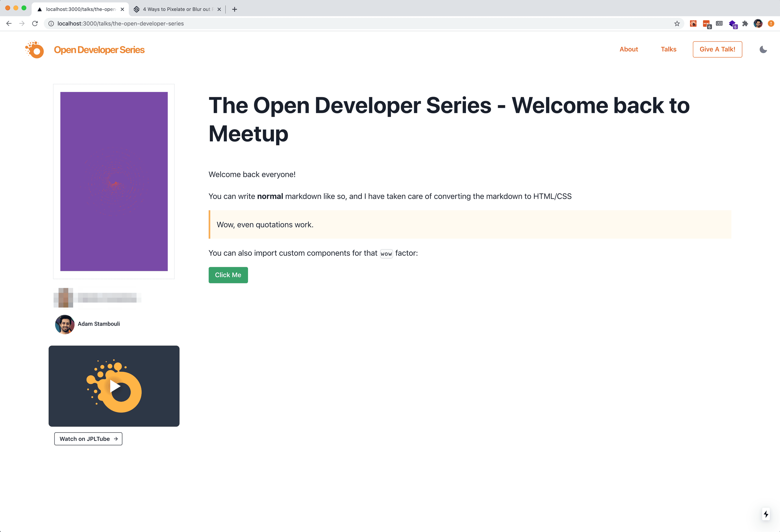Open the LastPass extension with badge 6
780x532 pixels.
click(706, 24)
